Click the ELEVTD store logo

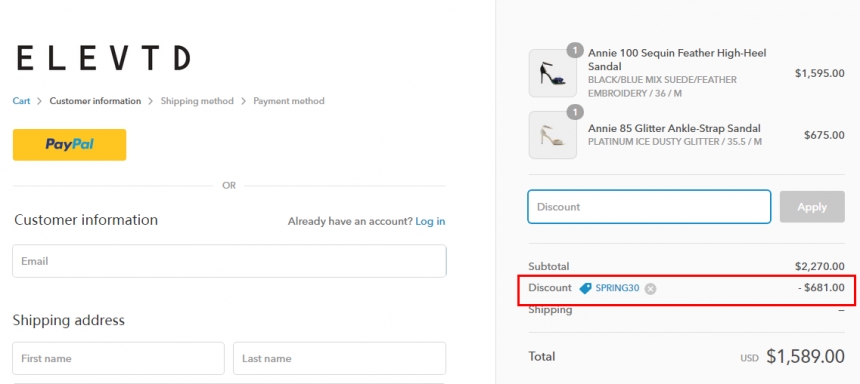point(104,58)
